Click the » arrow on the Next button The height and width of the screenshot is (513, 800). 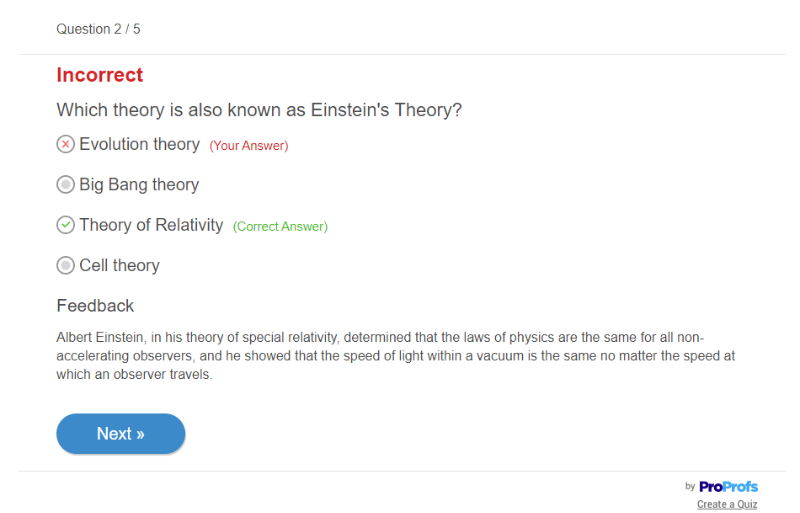click(140, 434)
